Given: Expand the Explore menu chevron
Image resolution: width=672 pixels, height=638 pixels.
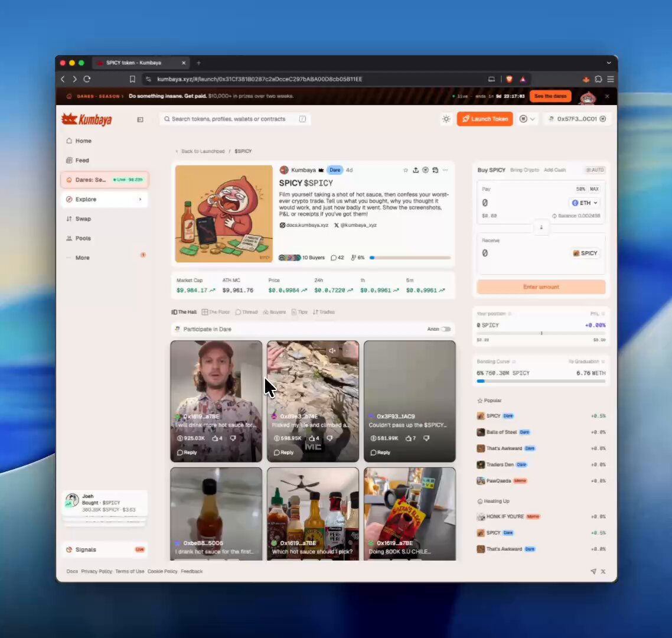Looking at the screenshot, I should click(140, 200).
